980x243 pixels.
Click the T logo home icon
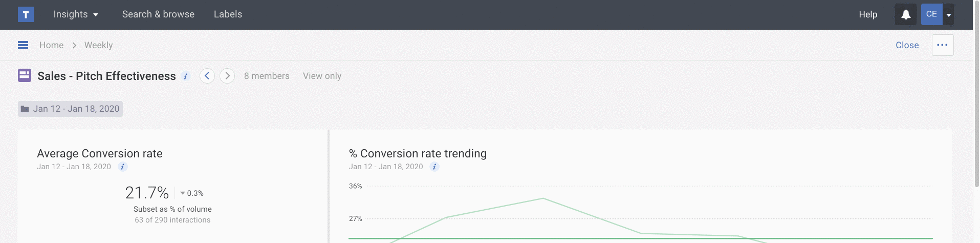tap(26, 14)
